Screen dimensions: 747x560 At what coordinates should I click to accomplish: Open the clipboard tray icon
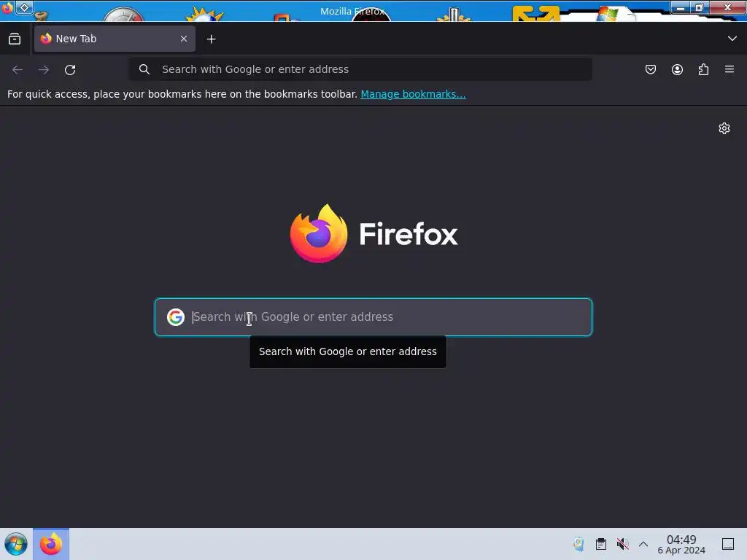(x=601, y=544)
